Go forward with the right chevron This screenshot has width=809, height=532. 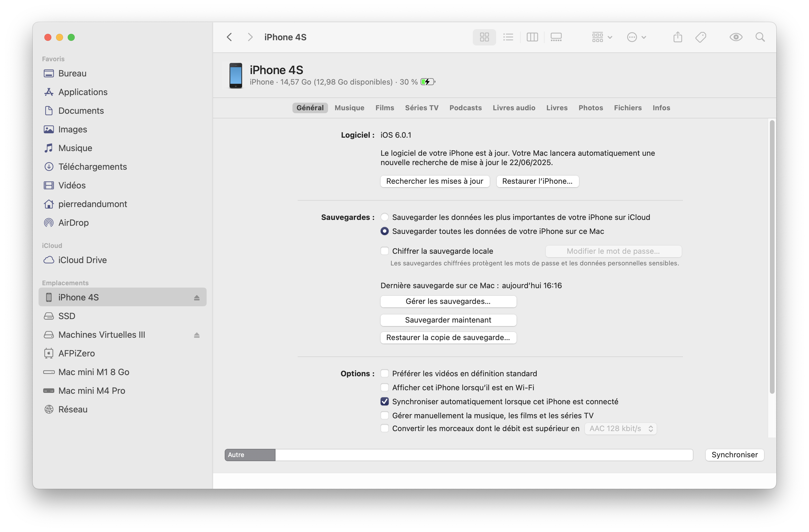pos(250,37)
